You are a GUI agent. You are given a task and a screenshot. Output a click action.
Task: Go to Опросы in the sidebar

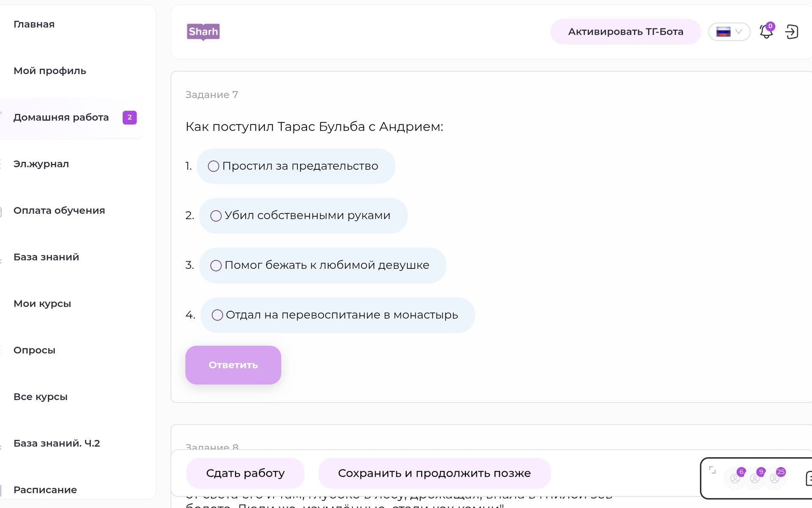tap(34, 350)
